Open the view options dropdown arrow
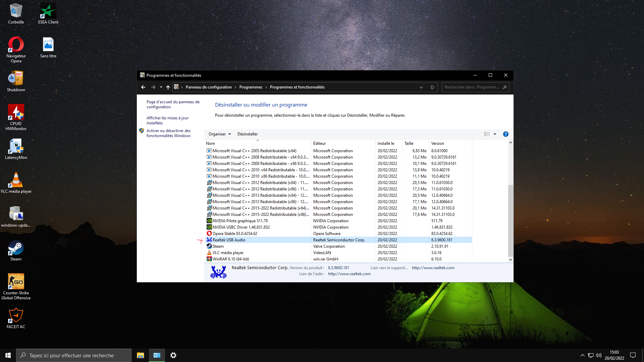Viewport: 644px width, 362px height. (495, 134)
